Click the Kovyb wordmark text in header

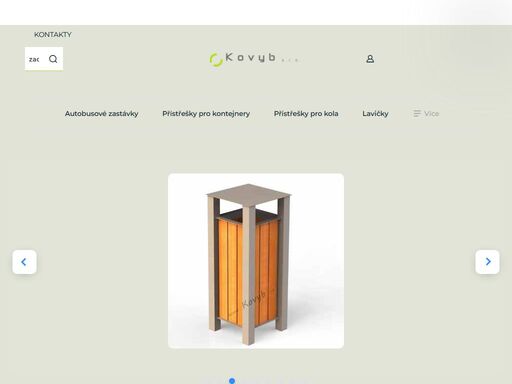pos(251,58)
